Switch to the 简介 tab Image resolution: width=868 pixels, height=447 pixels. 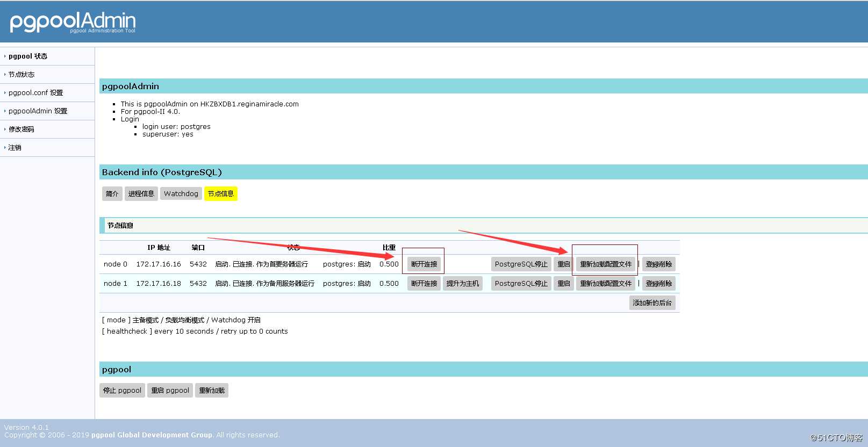[112, 194]
